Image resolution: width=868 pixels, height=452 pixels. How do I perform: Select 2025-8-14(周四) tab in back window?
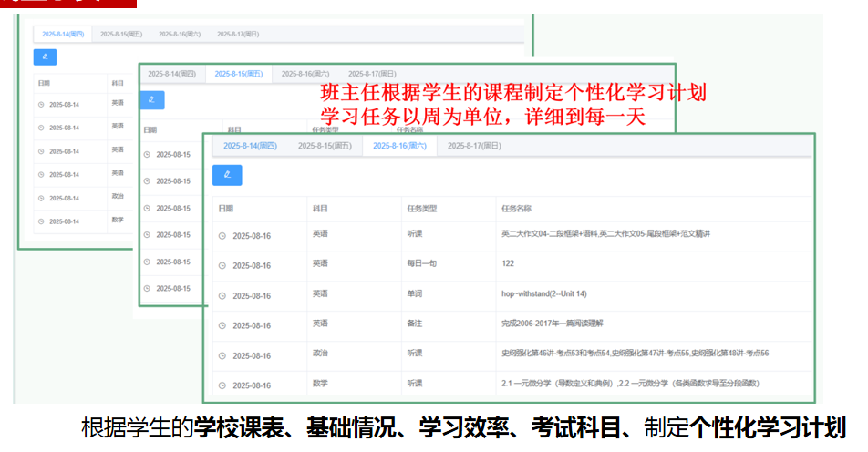63,35
